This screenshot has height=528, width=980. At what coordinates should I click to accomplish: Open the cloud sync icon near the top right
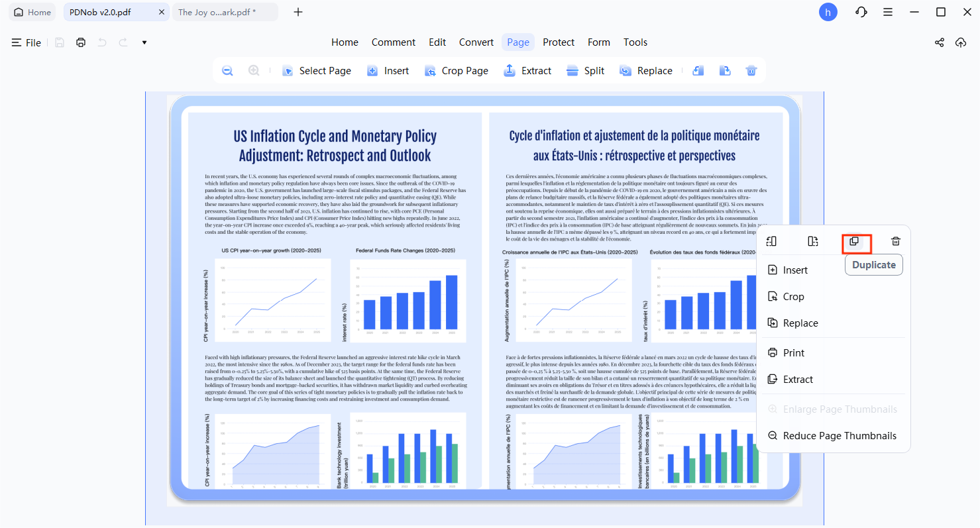point(961,42)
